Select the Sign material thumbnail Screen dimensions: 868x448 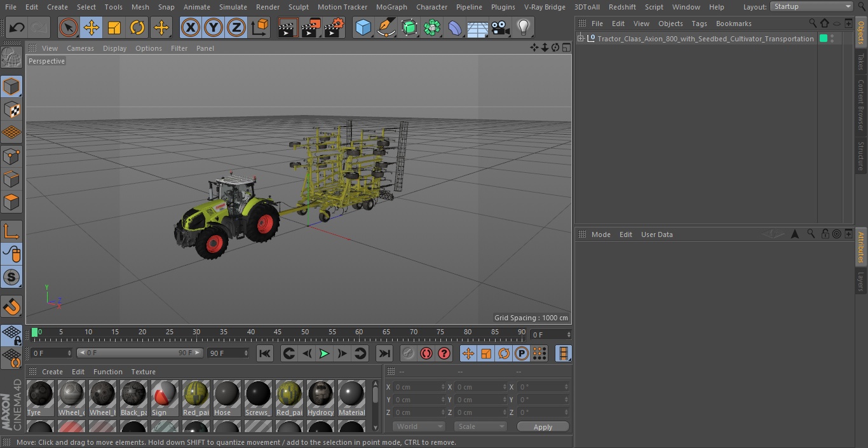(165, 398)
